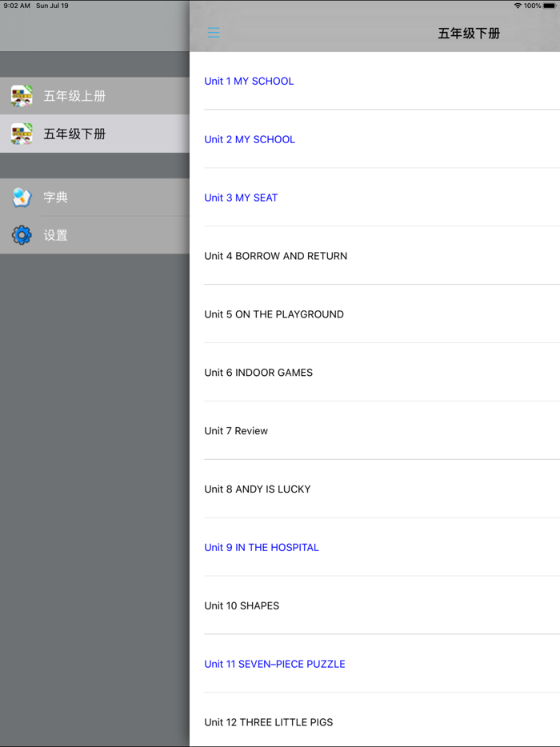The width and height of the screenshot is (560, 747).
Task: Click the dictionary 字典 icon
Action: coord(22,198)
